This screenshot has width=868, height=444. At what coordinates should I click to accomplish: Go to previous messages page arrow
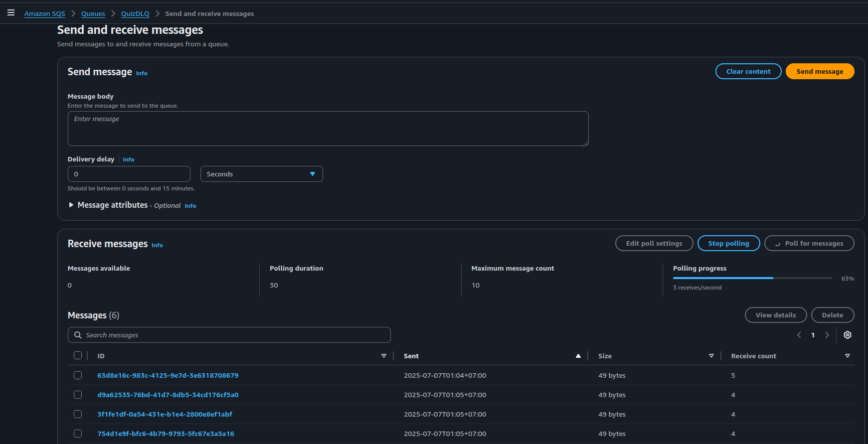[799, 335]
